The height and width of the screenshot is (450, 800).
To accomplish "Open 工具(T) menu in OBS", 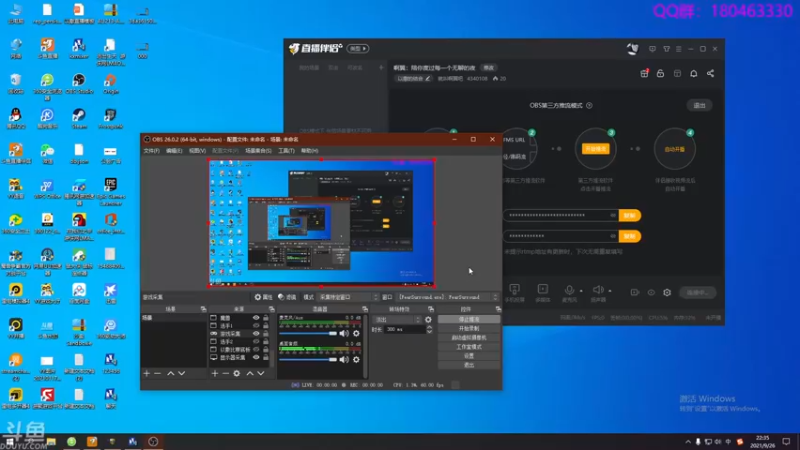I will click(x=286, y=151).
